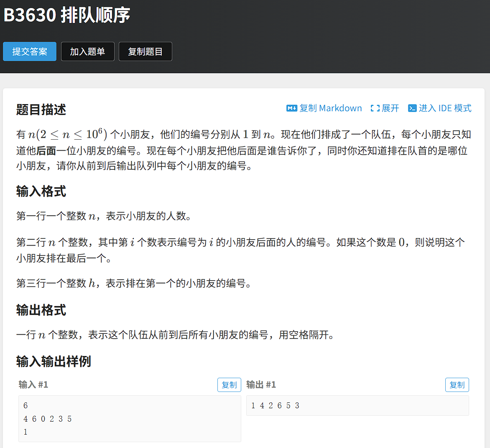The image size is (490, 448).
Task: Copy sample input #1 using 复制 button
Action: 230,385
